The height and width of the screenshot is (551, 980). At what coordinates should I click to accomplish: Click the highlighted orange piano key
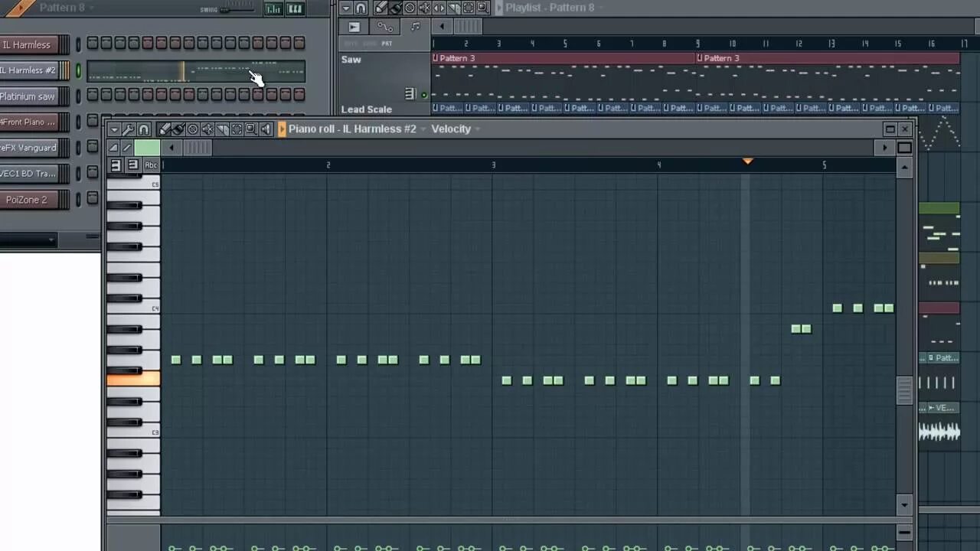point(133,379)
